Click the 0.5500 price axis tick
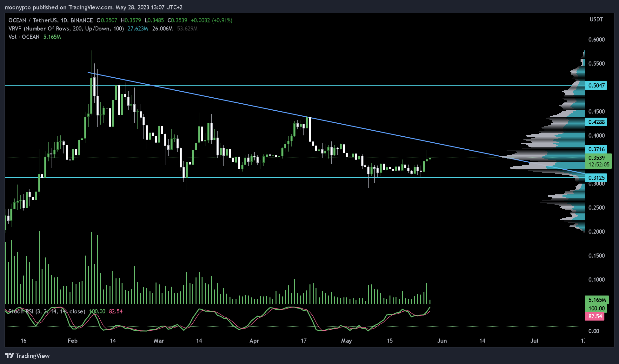The height and width of the screenshot is (364, 619). click(x=596, y=64)
